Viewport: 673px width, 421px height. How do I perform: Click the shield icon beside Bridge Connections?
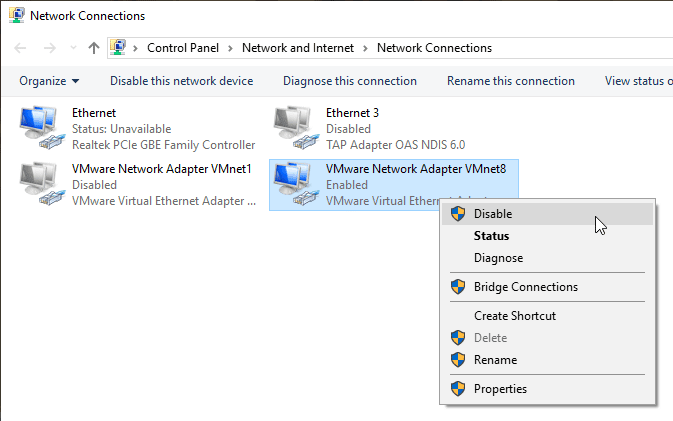pos(458,286)
